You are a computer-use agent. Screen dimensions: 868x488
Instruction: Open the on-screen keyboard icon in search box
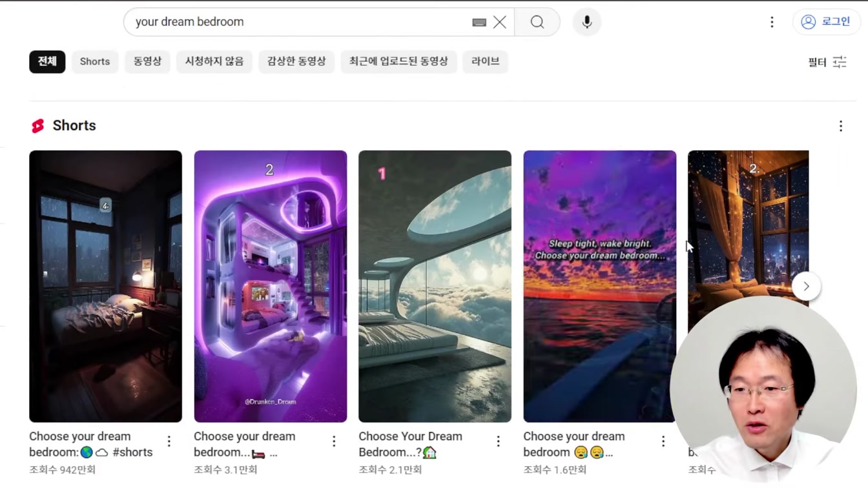479,23
